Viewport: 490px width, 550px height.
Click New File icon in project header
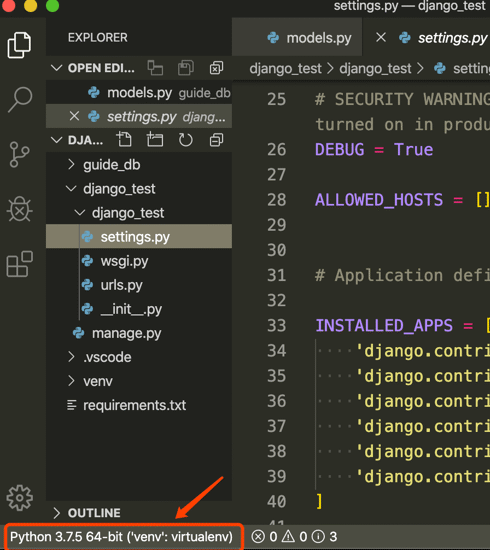click(124, 140)
